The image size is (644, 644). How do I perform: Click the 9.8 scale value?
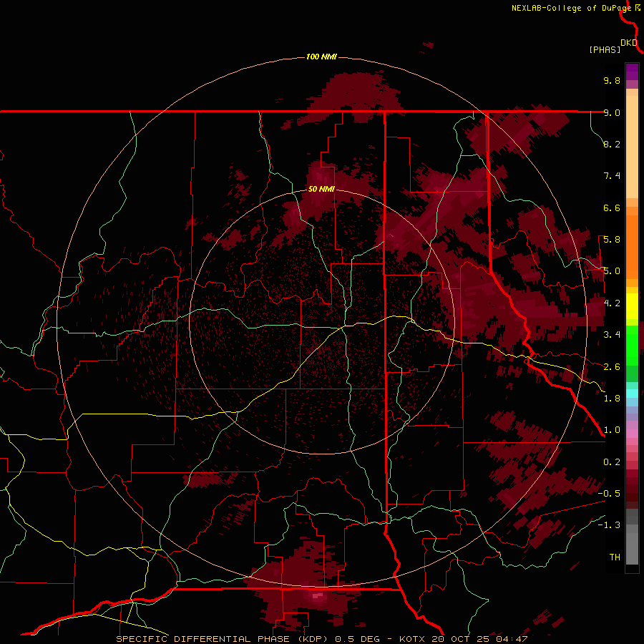(x=612, y=80)
